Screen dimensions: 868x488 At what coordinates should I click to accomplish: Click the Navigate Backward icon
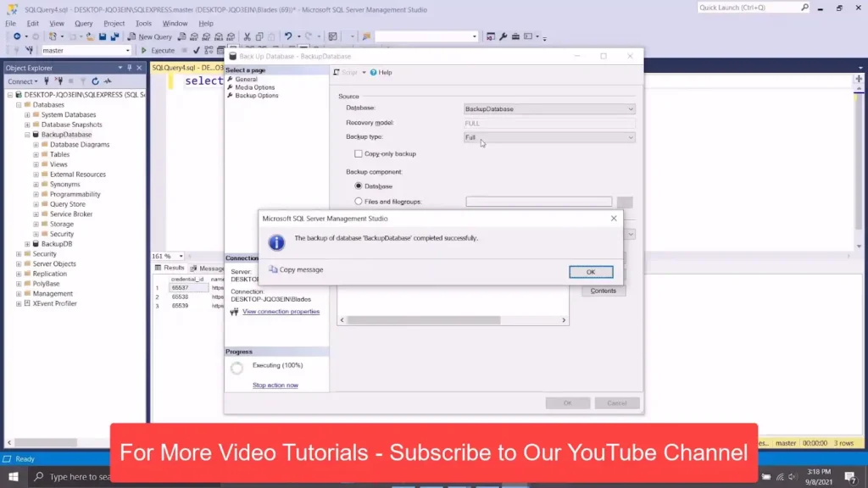pos(17,36)
